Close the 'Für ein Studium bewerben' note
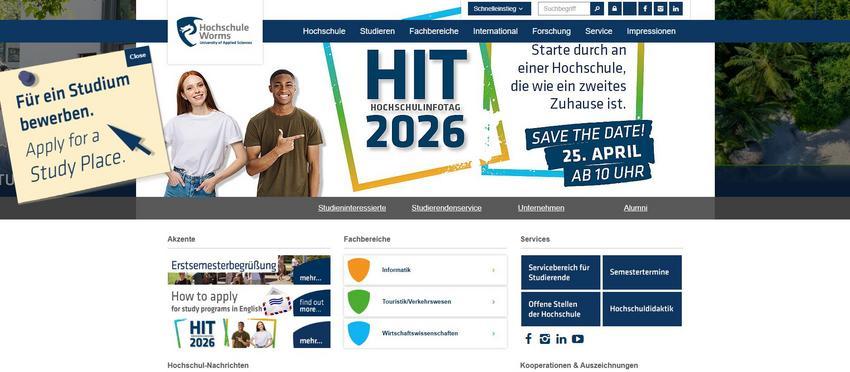The image size is (850, 372). coord(138,56)
